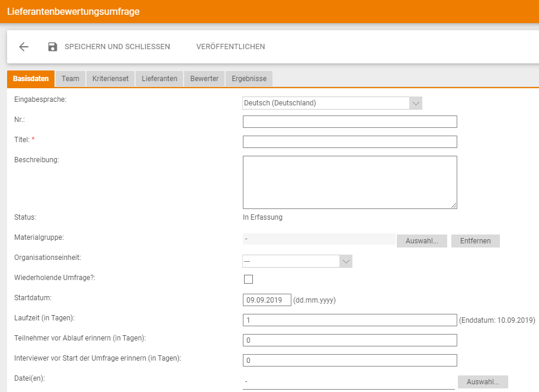Click the back arrow icon

[24, 47]
